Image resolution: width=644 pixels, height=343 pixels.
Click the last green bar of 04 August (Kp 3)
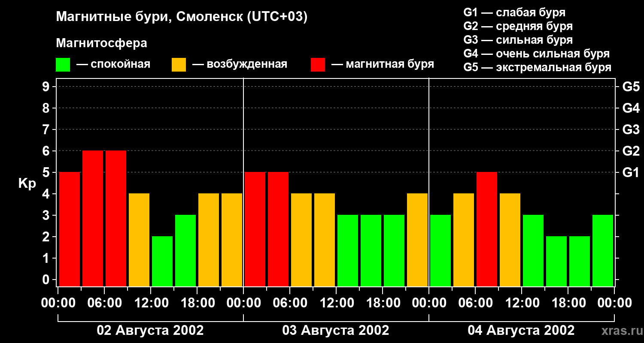[x=603, y=250]
